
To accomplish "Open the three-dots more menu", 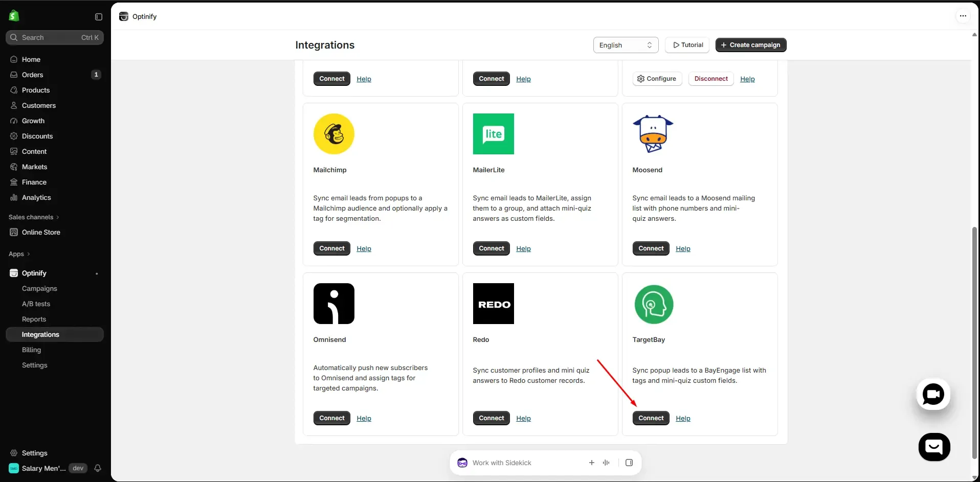I will [x=963, y=16].
